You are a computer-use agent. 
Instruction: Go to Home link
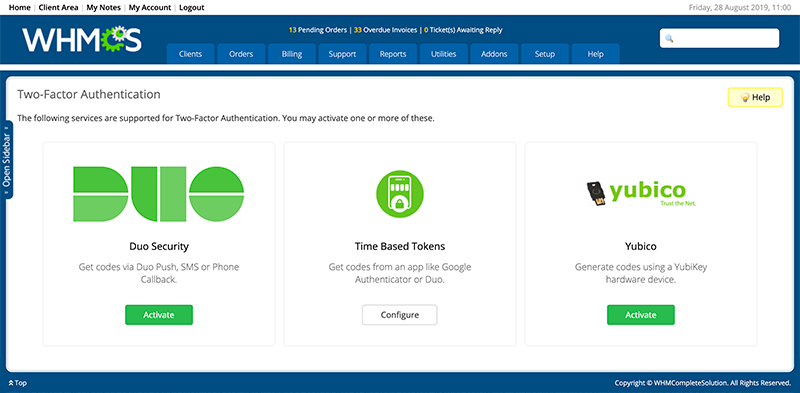[x=19, y=8]
